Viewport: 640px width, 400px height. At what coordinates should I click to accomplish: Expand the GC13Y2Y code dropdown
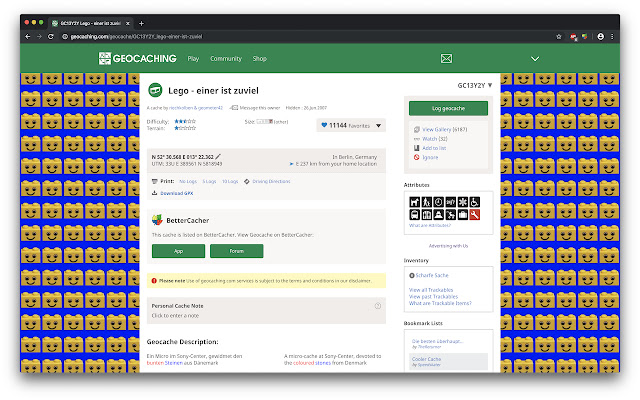pyautogui.click(x=490, y=85)
